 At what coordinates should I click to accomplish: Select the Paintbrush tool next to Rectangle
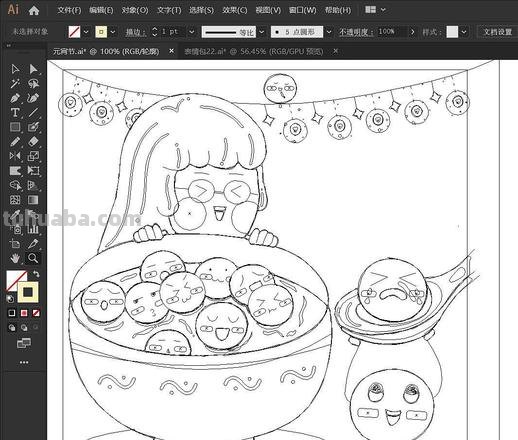pos(33,127)
